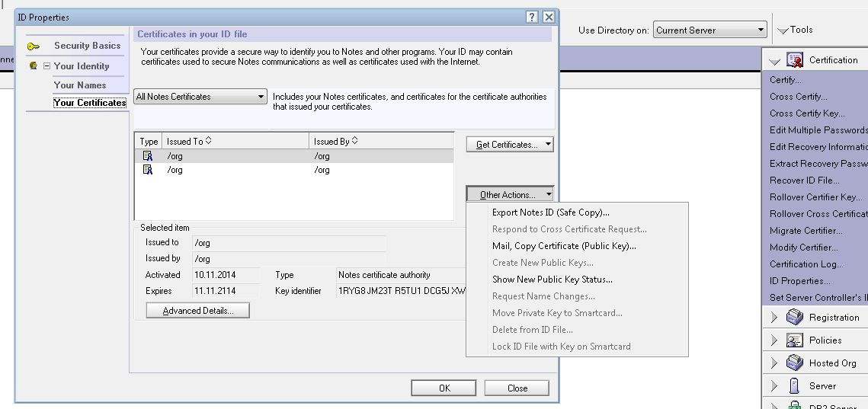Select the second /org certificate row icon
Viewport: 868px width, 409px height.
click(x=148, y=170)
